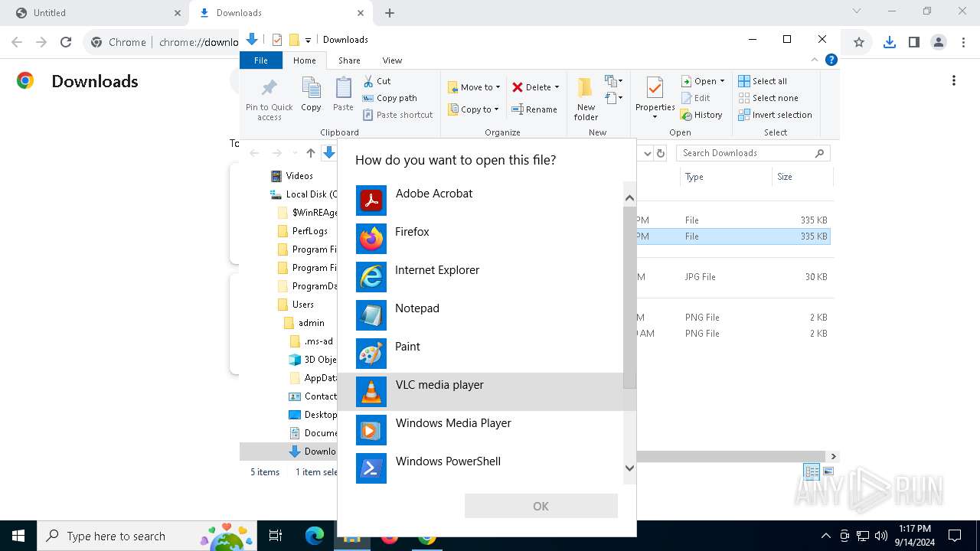Click the Pin to Quick access icon
Viewport: 980px width, 551px height.
coord(269,99)
